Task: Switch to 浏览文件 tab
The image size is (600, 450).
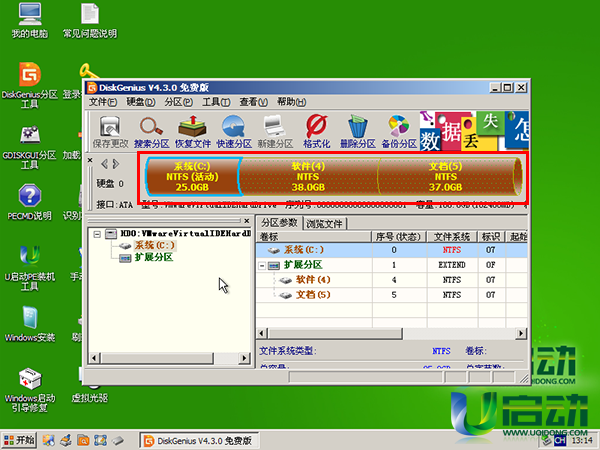Action: coord(324,223)
